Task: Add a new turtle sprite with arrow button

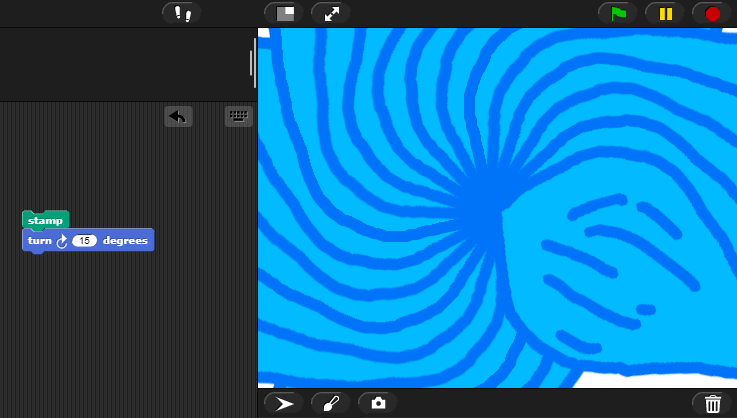Action: pyautogui.click(x=284, y=403)
